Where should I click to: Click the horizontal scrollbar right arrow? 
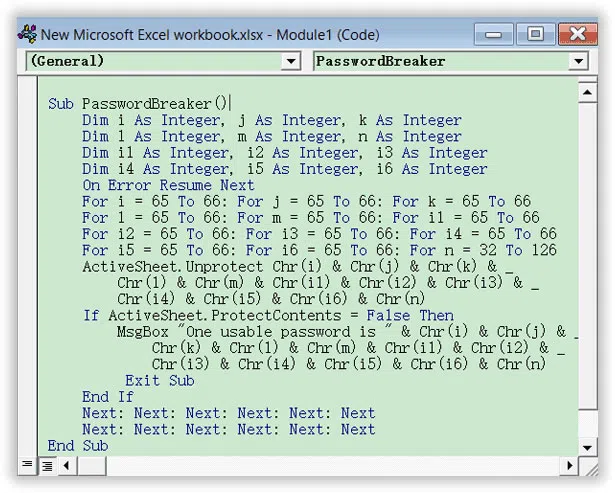click(x=568, y=466)
